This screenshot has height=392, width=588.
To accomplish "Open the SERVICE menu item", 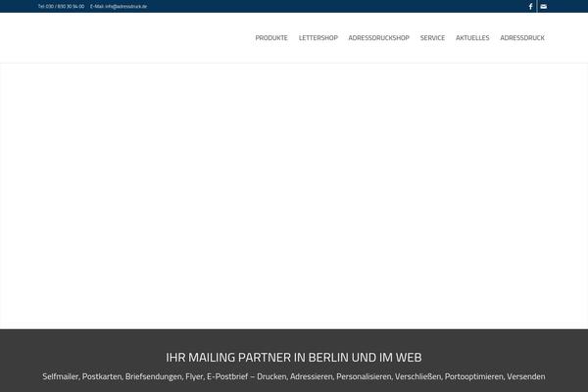I will pyautogui.click(x=432, y=37).
